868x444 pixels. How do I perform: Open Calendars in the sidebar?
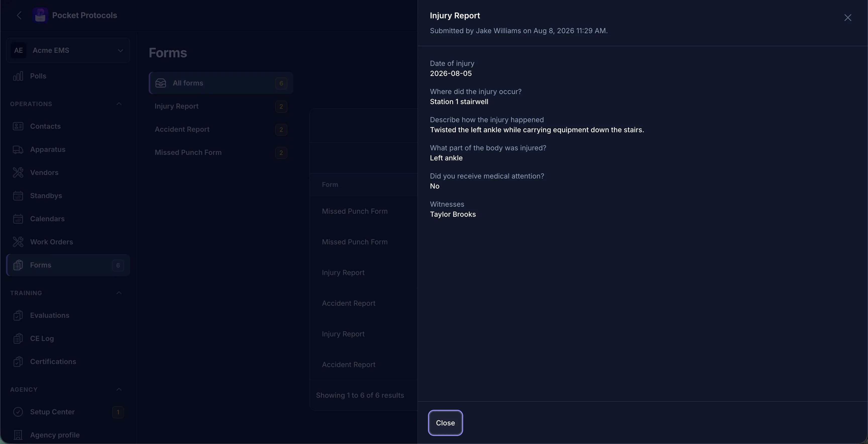[x=68, y=219]
